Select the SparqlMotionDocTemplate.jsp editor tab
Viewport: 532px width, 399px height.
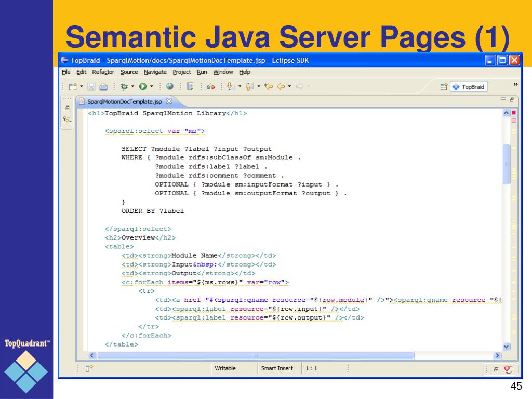125,101
